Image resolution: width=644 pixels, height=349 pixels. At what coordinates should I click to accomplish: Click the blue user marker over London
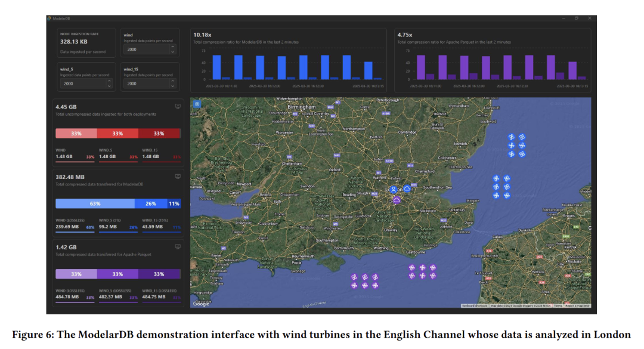394,190
